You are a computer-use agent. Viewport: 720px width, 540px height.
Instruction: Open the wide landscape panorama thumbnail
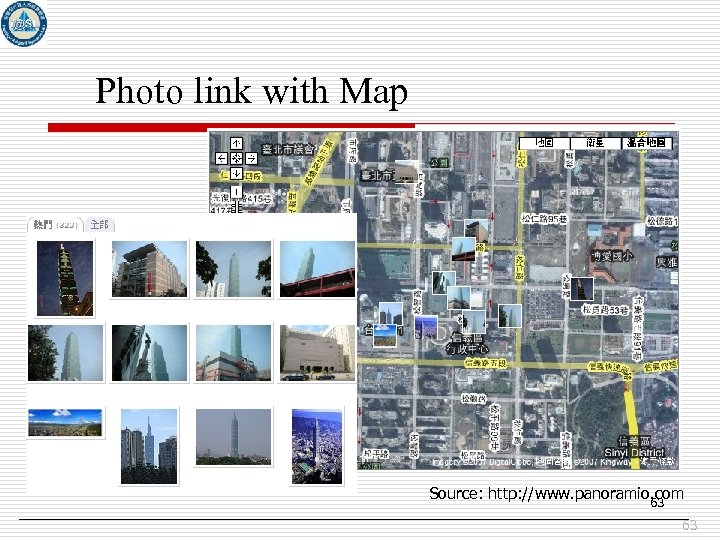pos(65,422)
